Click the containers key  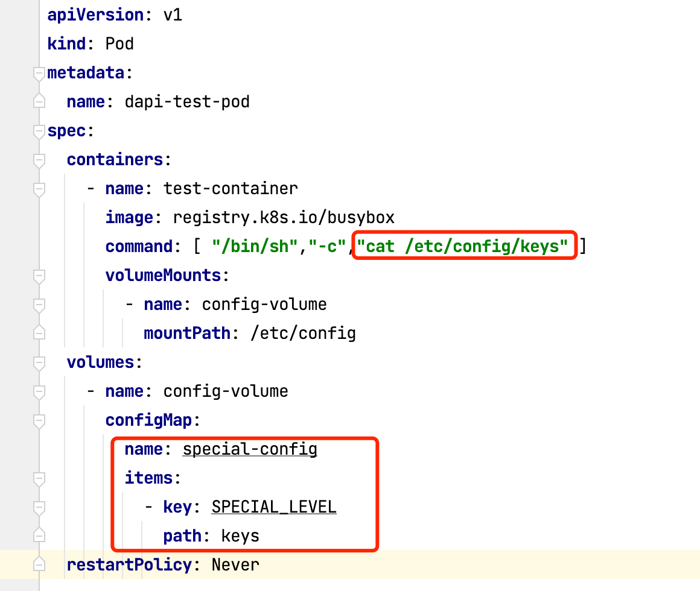(x=115, y=160)
